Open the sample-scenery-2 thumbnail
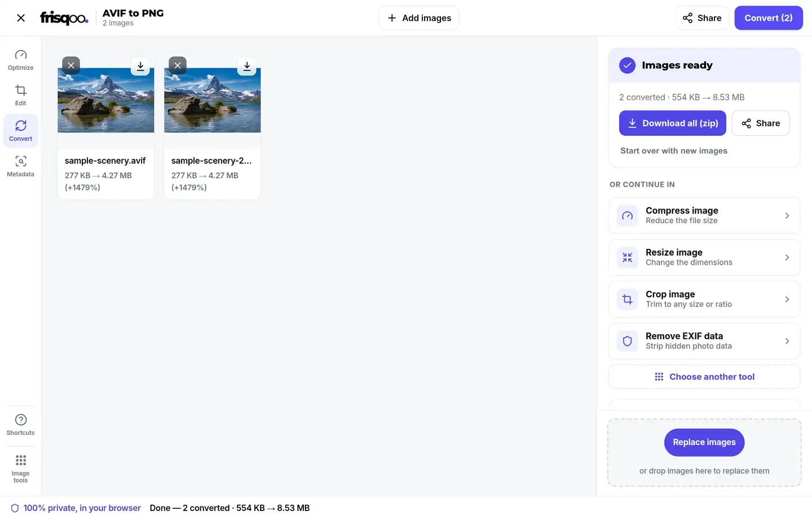 click(x=213, y=100)
